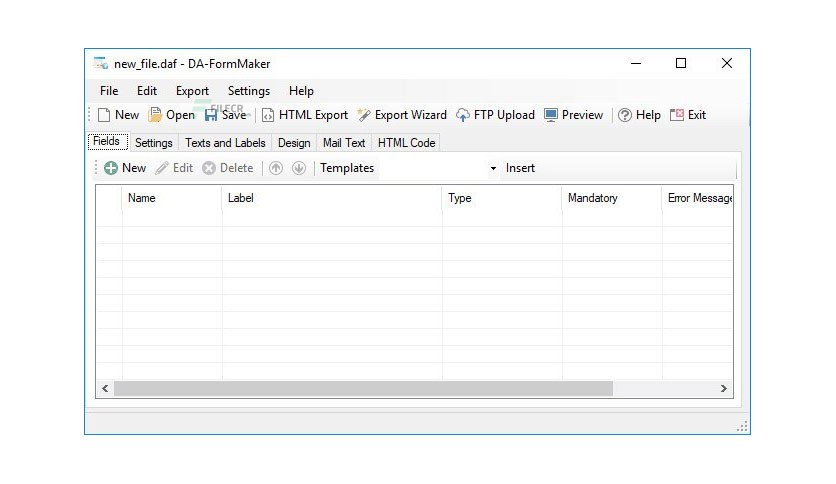The height and width of the screenshot is (484, 836).
Task: Switch to the Texts and Labels tab
Action: pyautogui.click(x=225, y=143)
